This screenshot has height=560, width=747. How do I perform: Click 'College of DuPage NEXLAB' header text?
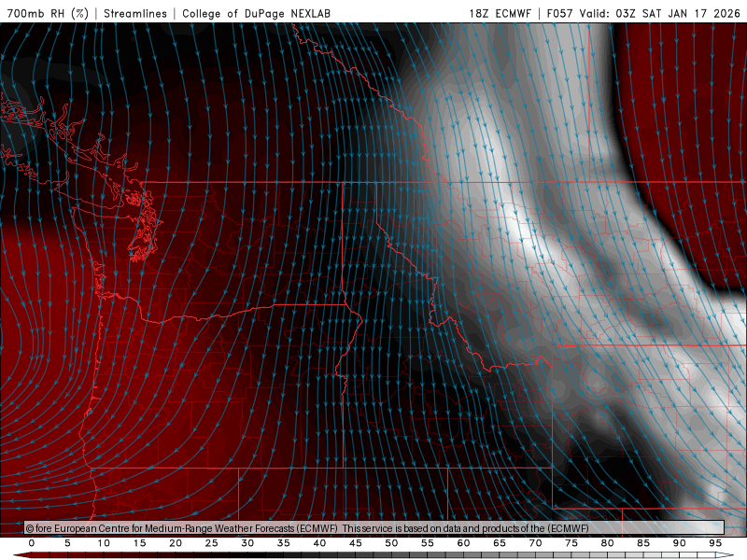[256, 13]
